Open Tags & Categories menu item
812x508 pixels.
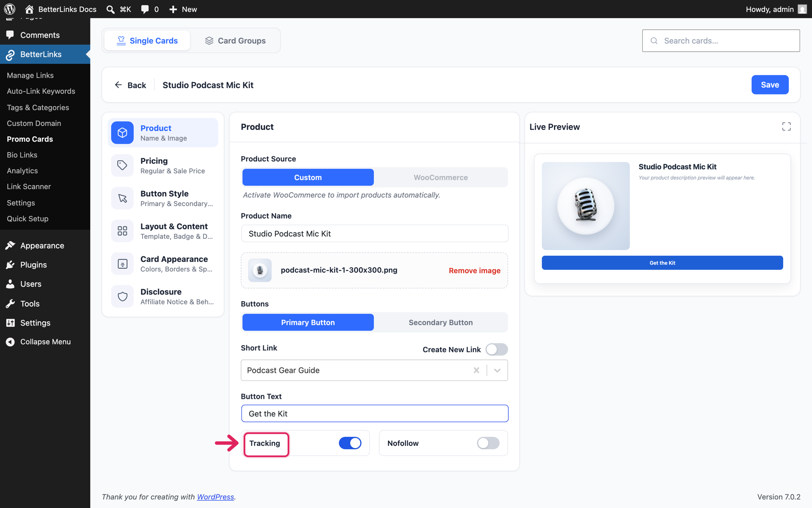[x=38, y=108]
